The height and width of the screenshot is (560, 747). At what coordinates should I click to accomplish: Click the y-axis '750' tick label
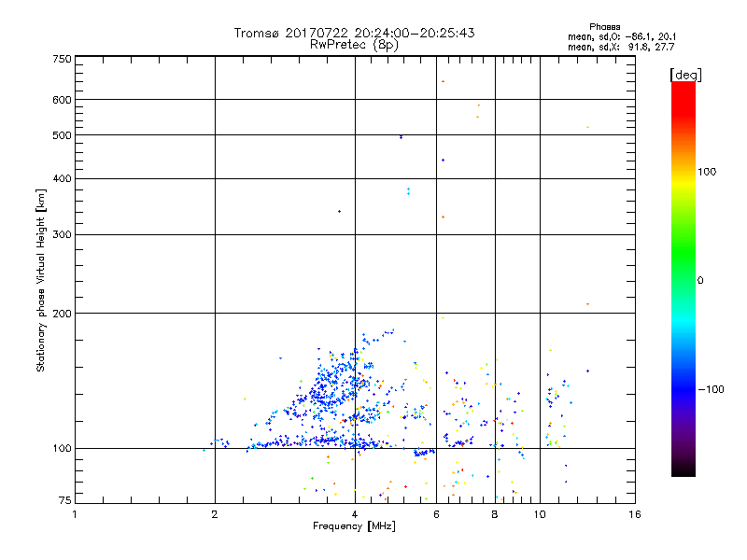(x=62, y=59)
